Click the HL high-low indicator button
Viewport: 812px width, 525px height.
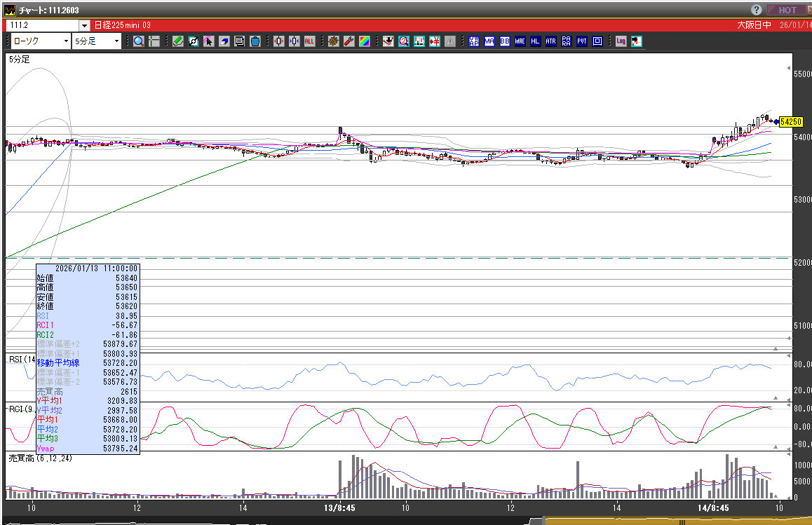pos(535,41)
